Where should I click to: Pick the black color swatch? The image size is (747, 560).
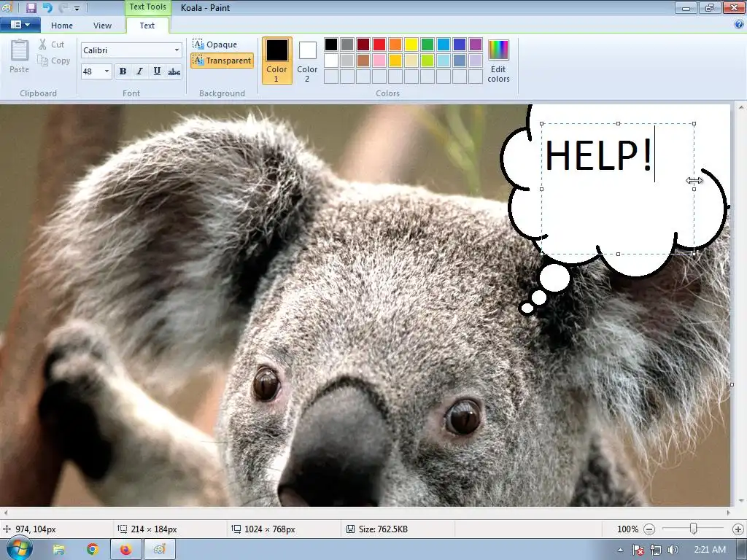coord(331,44)
